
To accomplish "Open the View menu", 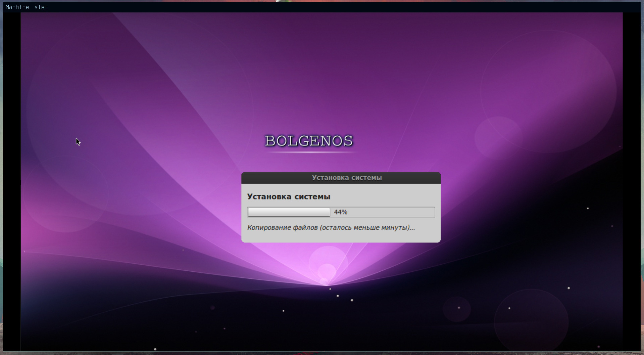I will 41,7.
